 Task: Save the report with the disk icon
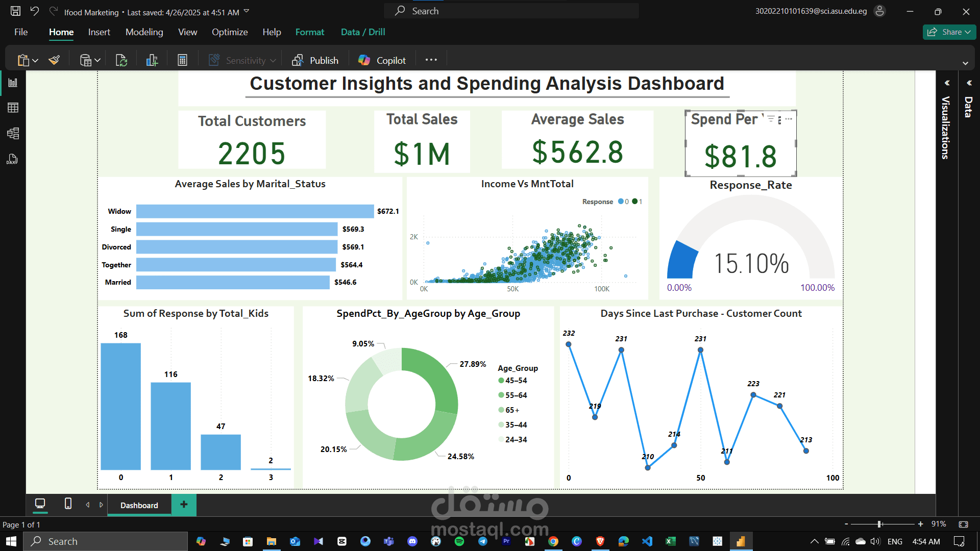click(x=15, y=11)
